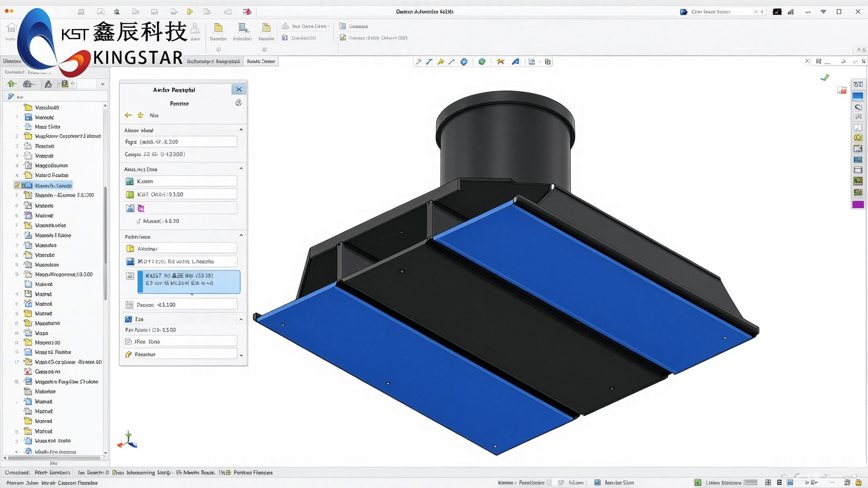The image size is (868, 488).
Task: Click the blue letter A icon in viewport toolbar
Action: pos(515,62)
